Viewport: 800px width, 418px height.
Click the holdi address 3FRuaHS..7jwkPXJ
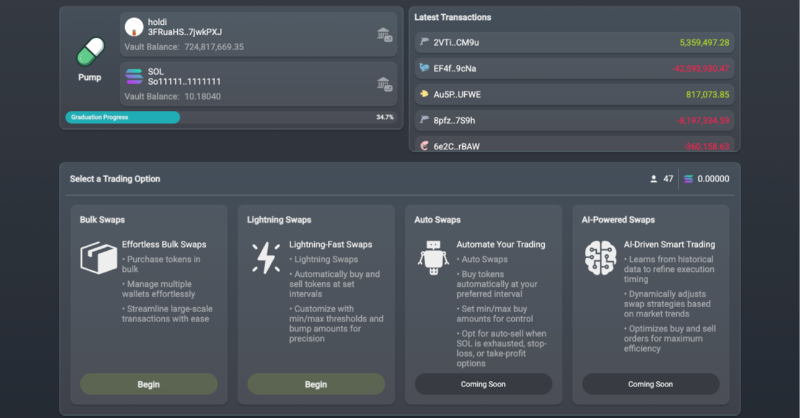[185, 32]
